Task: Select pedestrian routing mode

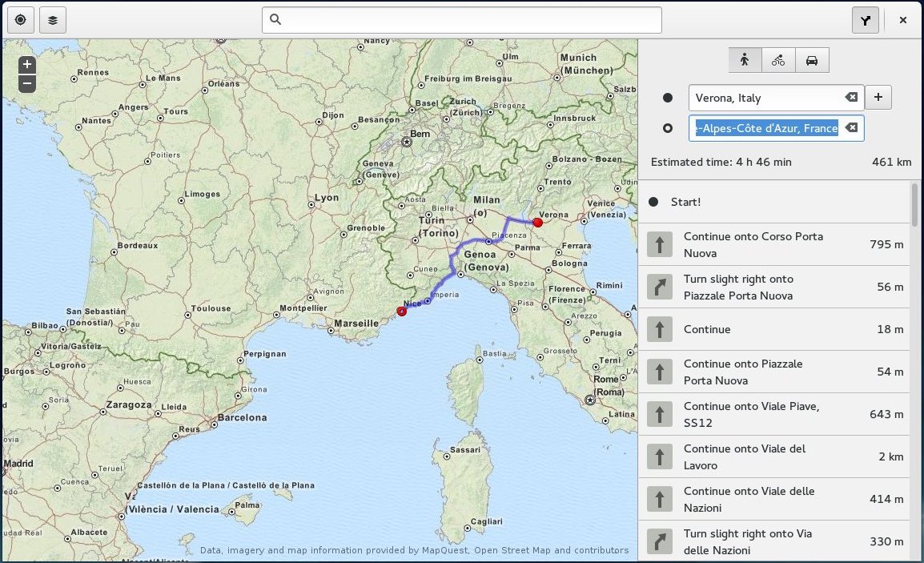Action: click(745, 60)
